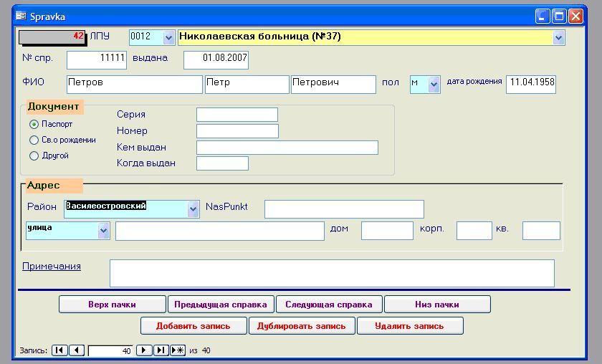The width and height of the screenshot is (602, 364).
Task: Click the Кем выдан input field
Action: [x=287, y=148]
